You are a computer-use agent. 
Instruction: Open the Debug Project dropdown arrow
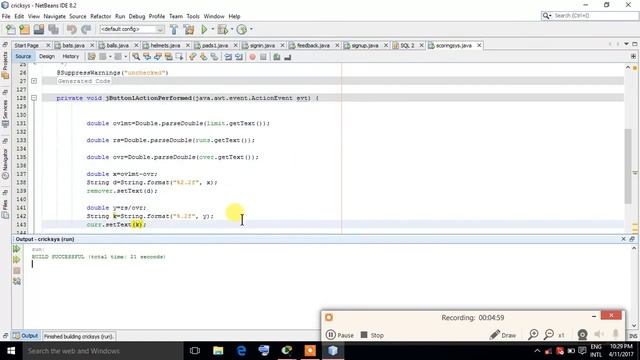tap(232, 29)
